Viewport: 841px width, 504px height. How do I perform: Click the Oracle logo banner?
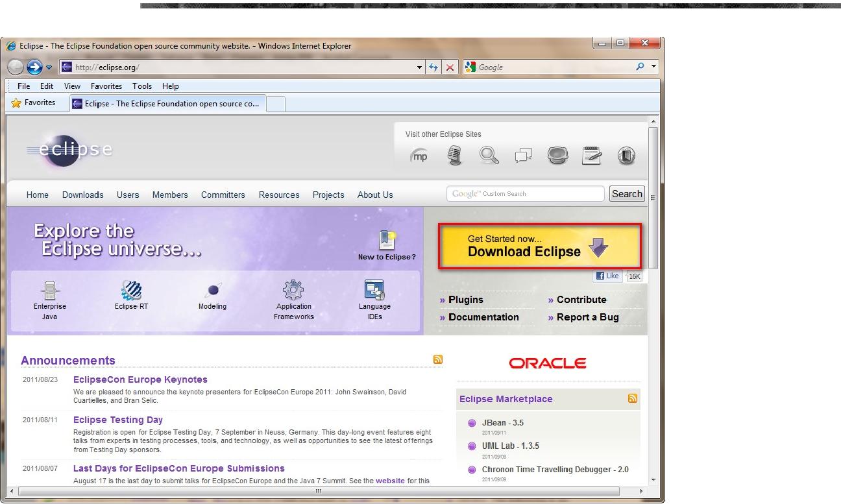click(x=548, y=363)
